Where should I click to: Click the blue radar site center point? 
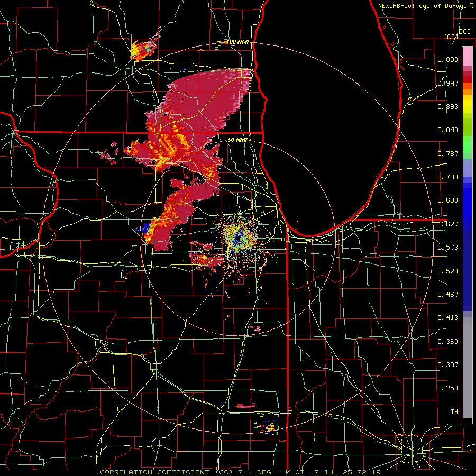[x=237, y=239]
